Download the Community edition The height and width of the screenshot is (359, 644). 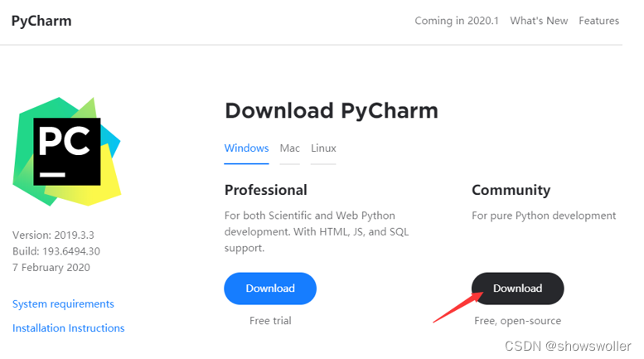pos(517,289)
